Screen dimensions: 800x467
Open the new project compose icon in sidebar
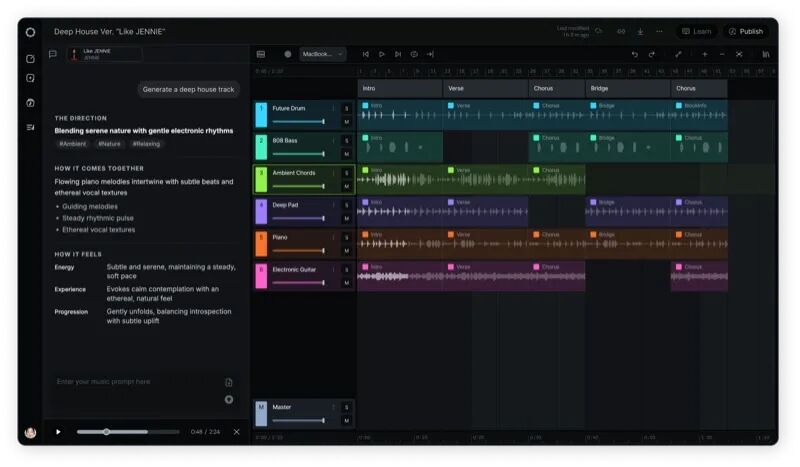(30, 59)
